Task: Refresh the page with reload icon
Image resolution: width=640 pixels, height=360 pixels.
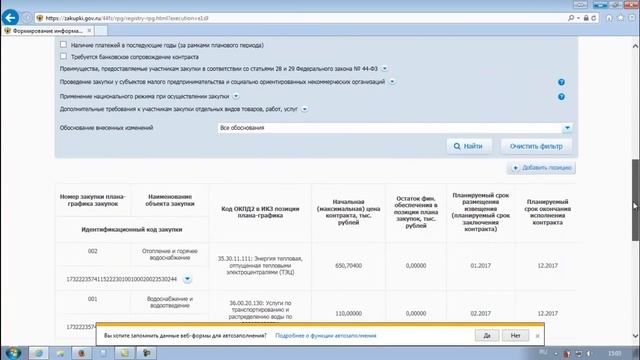Action: tap(593, 18)
